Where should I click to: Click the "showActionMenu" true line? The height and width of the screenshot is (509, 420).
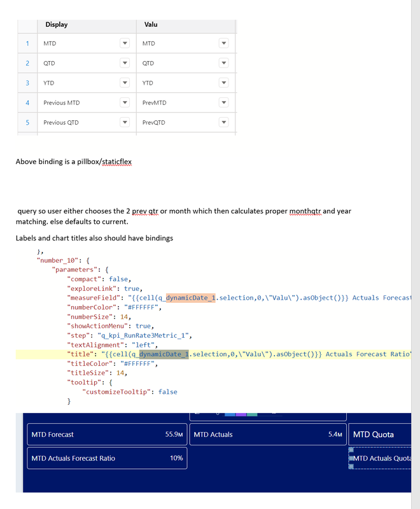pyautogui.click(x=110, y=326)
